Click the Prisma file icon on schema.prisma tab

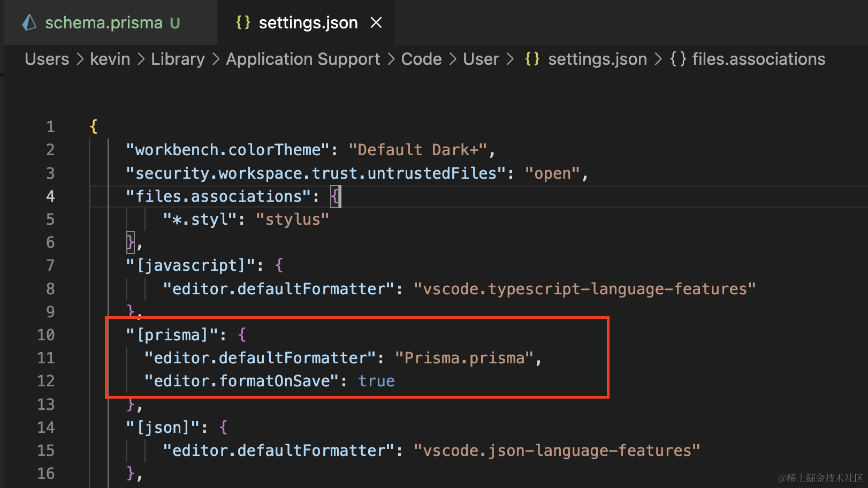(29, 22)
